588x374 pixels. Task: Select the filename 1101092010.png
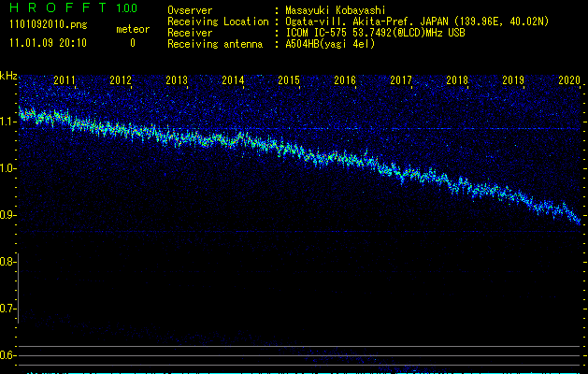tap(49, 25)
